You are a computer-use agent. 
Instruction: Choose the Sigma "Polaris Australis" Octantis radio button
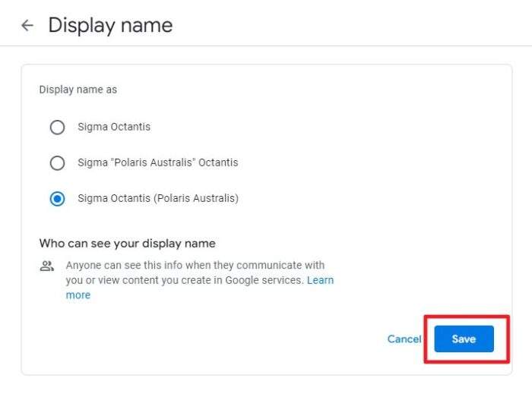tap(57, 163)
